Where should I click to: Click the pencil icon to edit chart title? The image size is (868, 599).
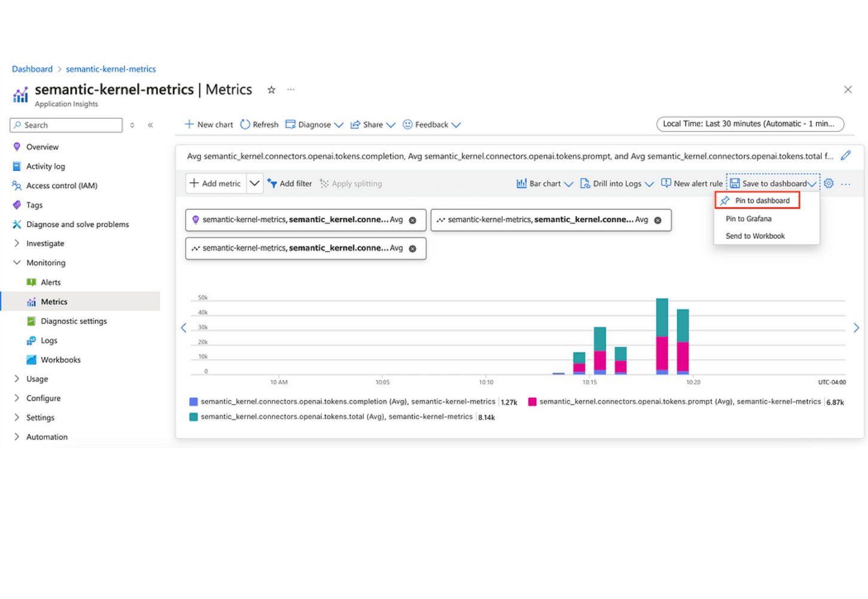(845, 156)
